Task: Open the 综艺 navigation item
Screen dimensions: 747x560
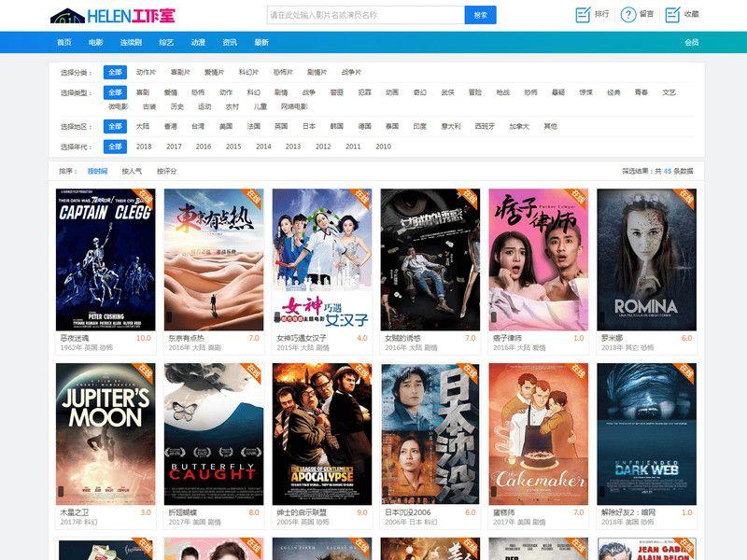Action: (x=166, y=42)
